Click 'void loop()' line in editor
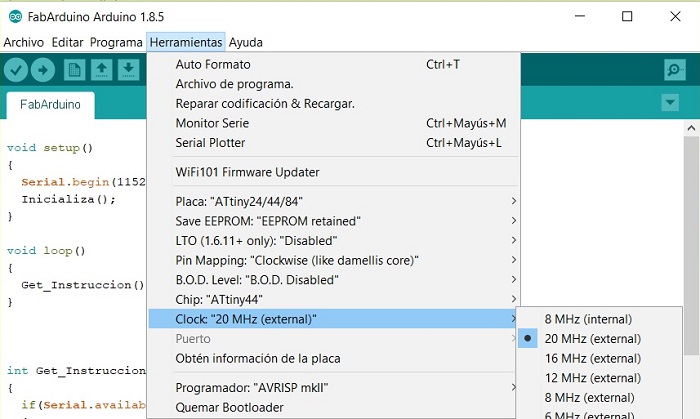 point(46,251)
